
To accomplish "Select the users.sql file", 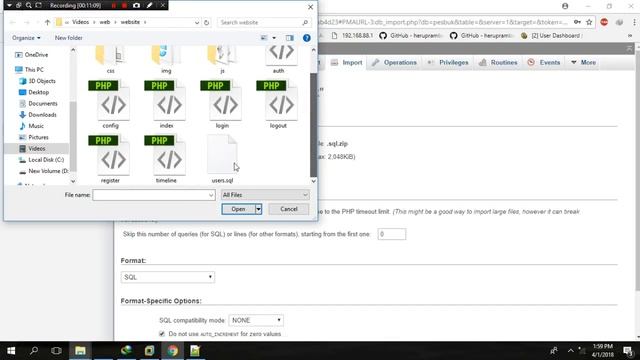I will click(222, 159).
